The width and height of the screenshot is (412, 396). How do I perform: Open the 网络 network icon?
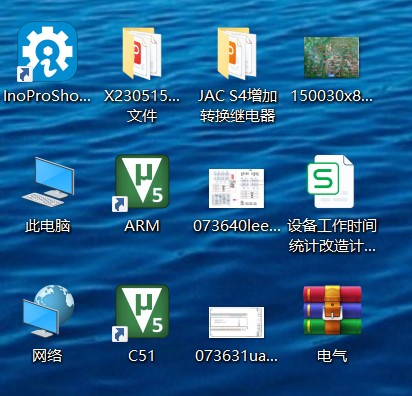point(48,311)
